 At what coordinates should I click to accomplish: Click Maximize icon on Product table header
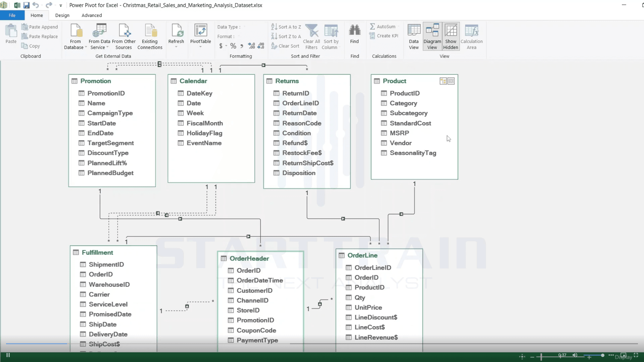tap(451, 81)
